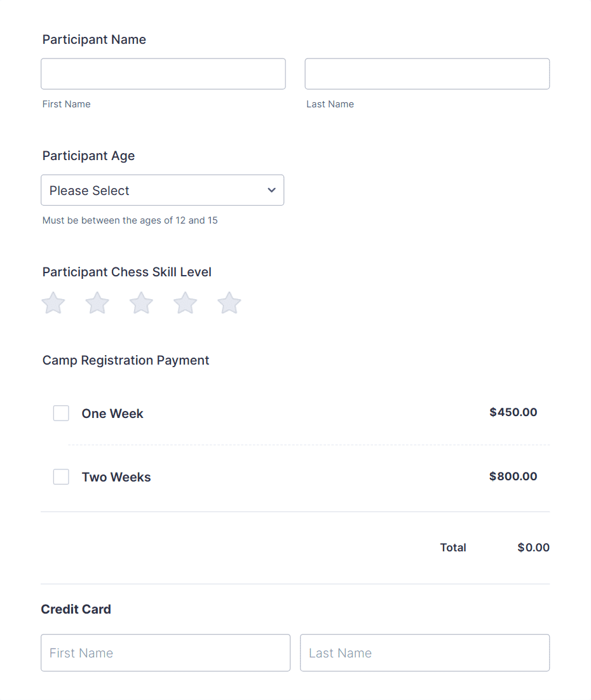
Task: Click the participant First Name field
Action: [x=163, y=73]
